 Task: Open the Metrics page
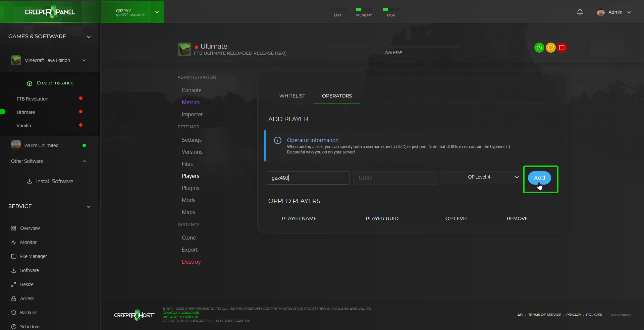pyautogui.click(x=191, y=102)
